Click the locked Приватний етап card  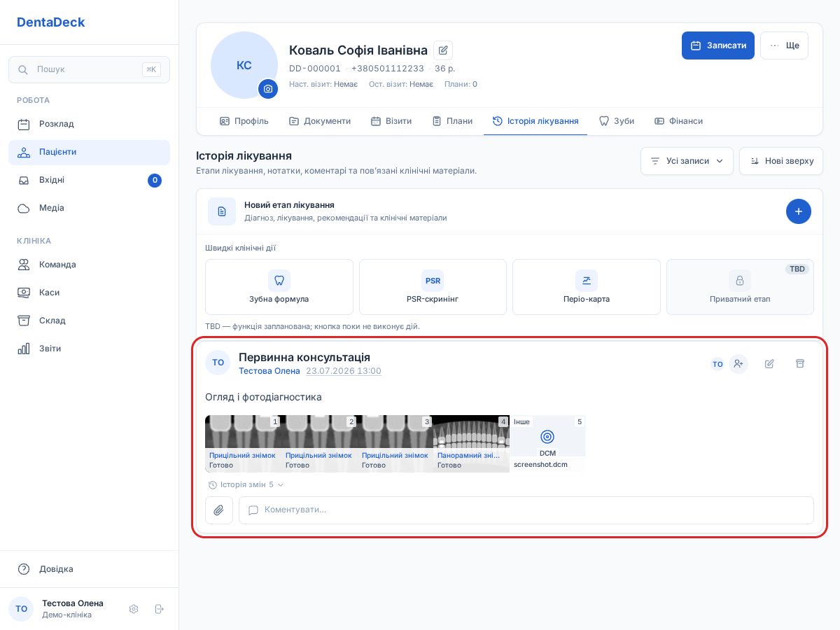[740, 287]
